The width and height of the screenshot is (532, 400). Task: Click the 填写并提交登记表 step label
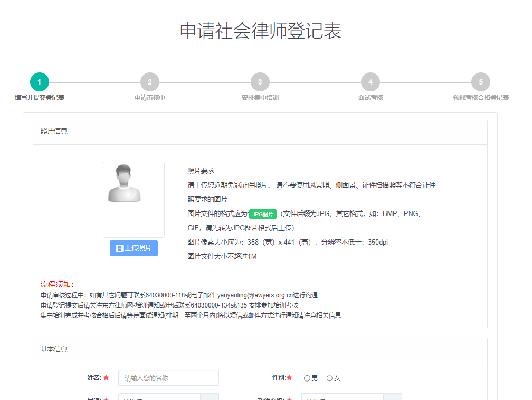(40, 98)
